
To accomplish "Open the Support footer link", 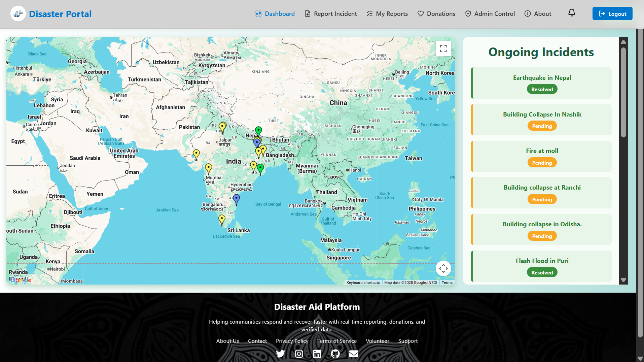I will click(x=408, y=341).
